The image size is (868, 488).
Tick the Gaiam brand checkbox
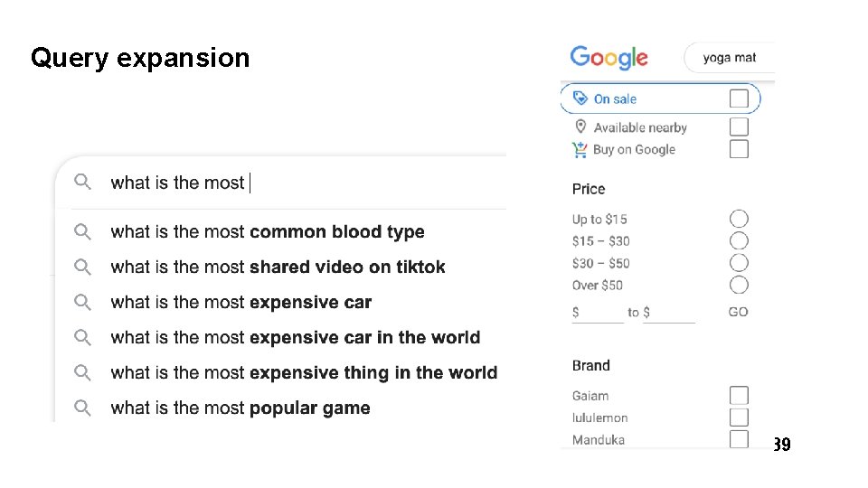[739, 396]
